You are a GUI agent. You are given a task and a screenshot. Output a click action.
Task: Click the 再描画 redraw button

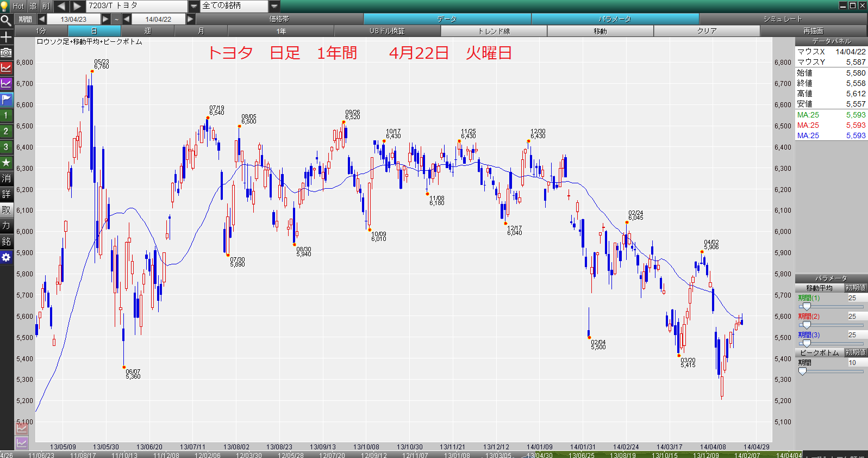[x=814, y=31]
